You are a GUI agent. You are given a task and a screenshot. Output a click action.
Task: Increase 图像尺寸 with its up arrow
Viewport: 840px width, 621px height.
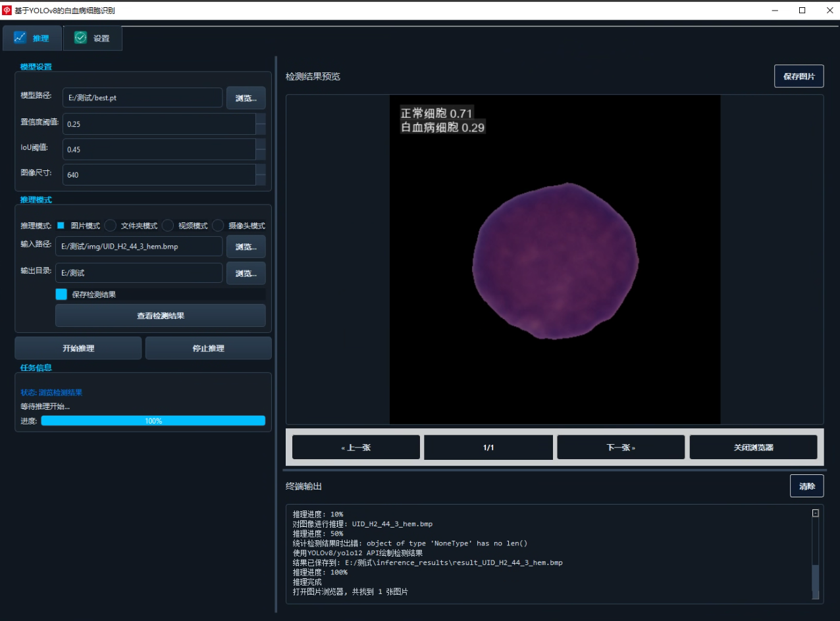261,170
